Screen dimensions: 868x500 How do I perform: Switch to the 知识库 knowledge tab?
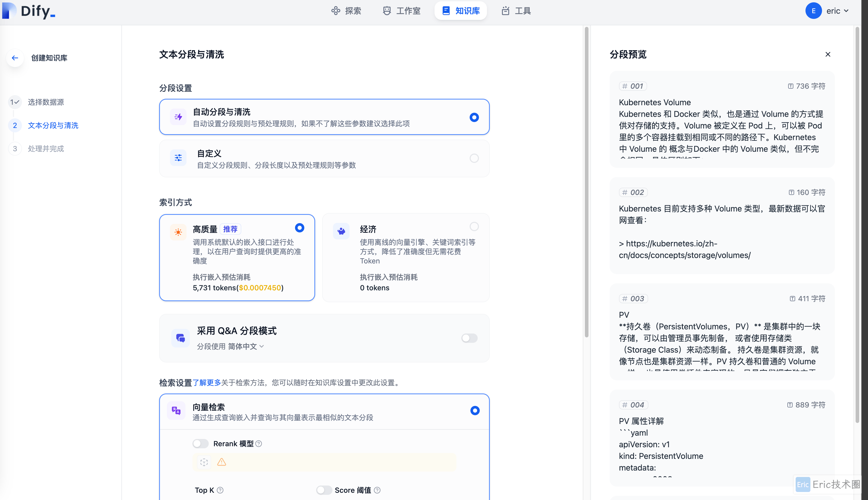click(460, 11)
